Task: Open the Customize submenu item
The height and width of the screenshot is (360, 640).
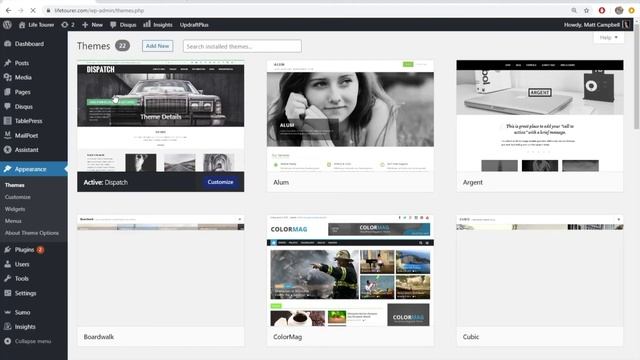Action: [x=18, y=197]
